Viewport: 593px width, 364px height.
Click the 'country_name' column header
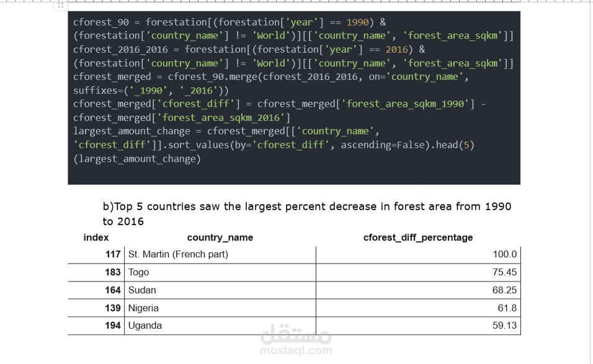(220, 237)
